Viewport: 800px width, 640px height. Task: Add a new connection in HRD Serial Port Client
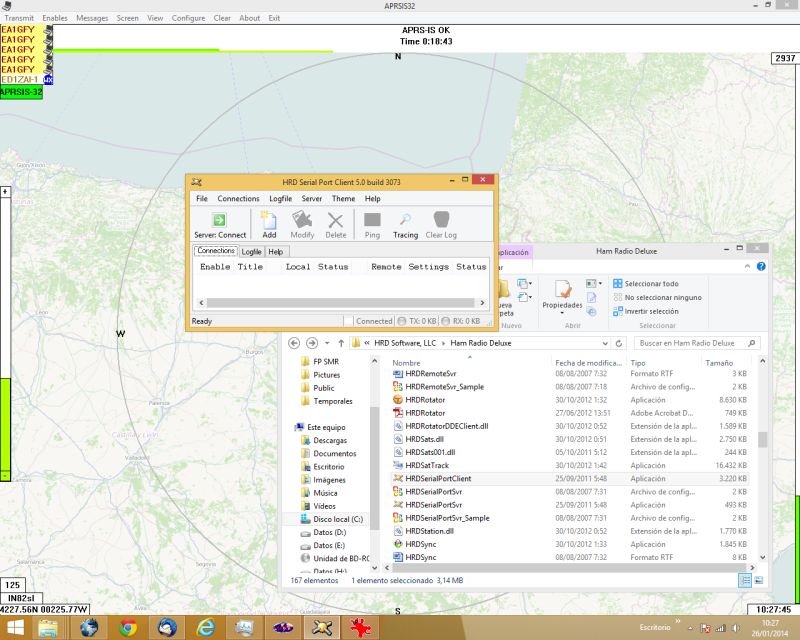click(x=269, y=224)
